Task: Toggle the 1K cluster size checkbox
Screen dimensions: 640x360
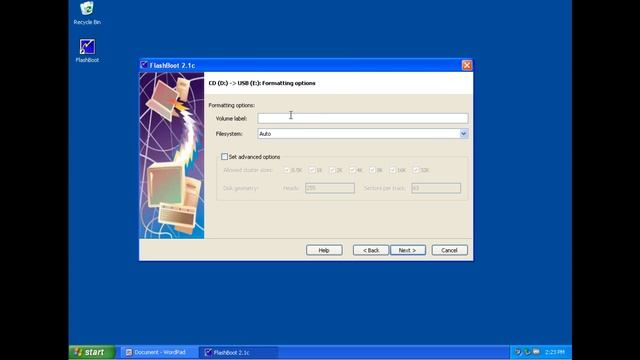Action: [x=312, y=170]
